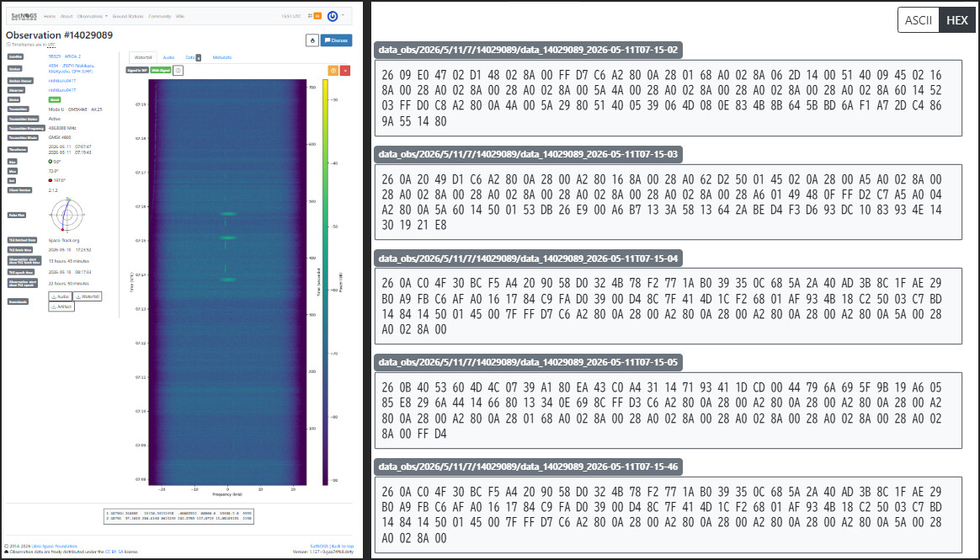Click the SatNOGS Network logo
This screenshot has width=980, height=560.
[x=24, y=16]
